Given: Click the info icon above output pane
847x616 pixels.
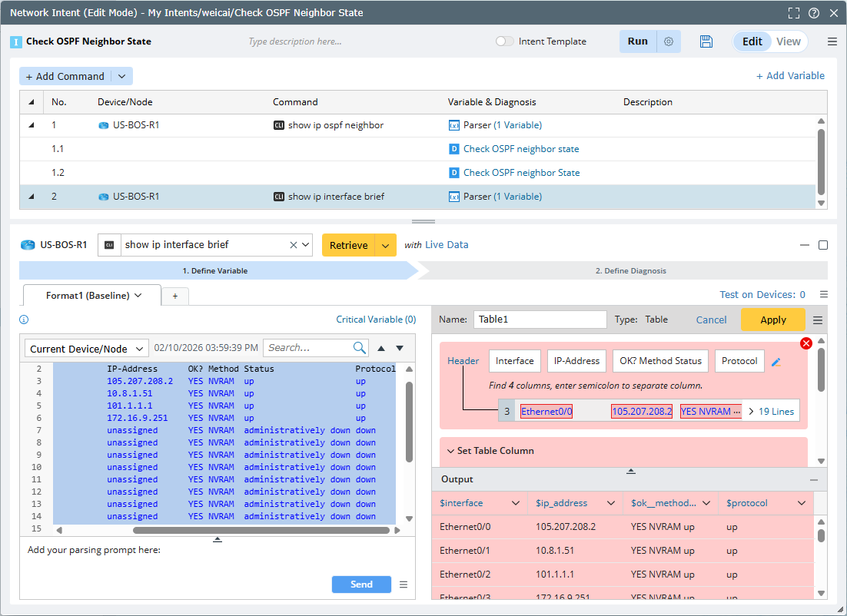Looking at the screenshot, I should coord(24,320).
